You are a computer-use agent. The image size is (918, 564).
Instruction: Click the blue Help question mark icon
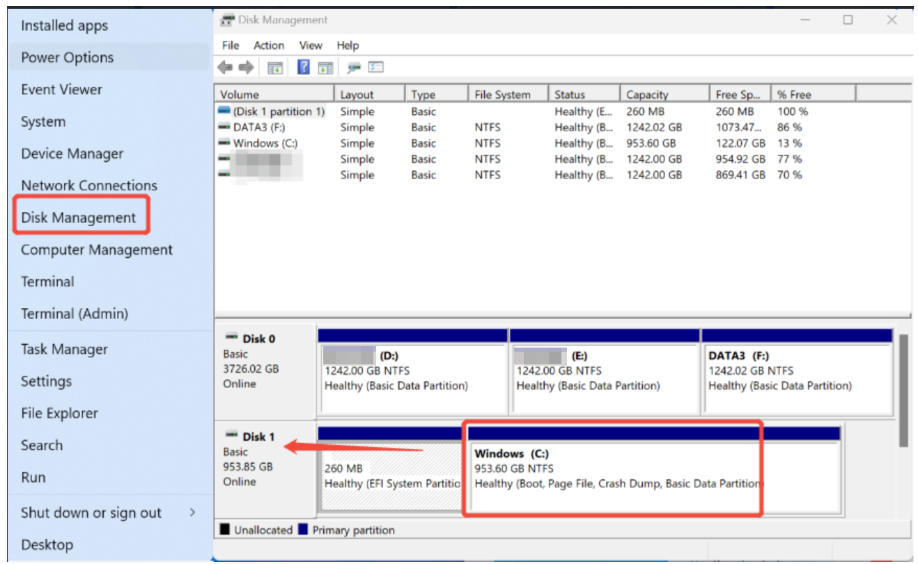[303, 67]
